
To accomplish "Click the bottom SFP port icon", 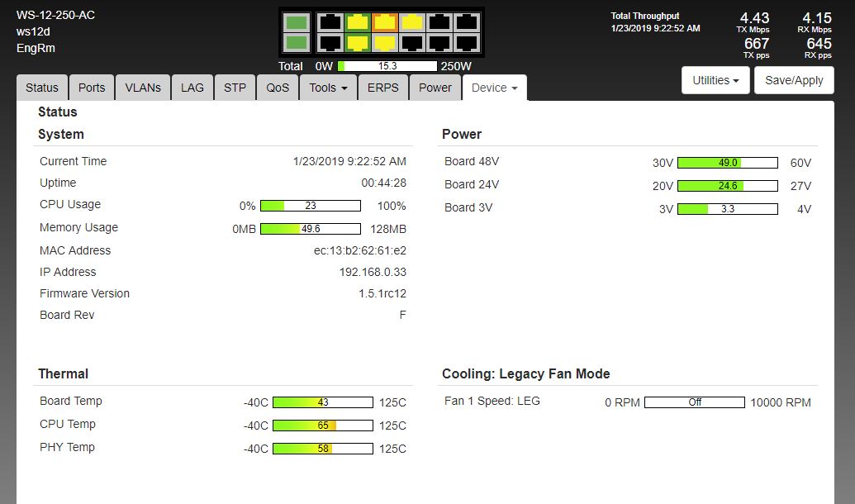I will tap(297, 42).
